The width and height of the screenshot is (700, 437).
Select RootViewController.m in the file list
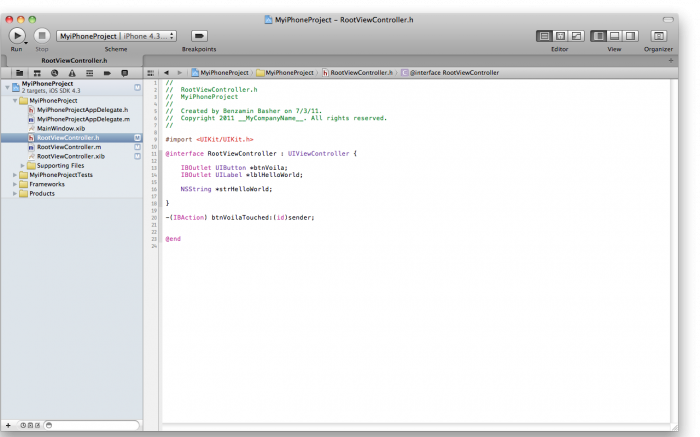click(68, 147)
